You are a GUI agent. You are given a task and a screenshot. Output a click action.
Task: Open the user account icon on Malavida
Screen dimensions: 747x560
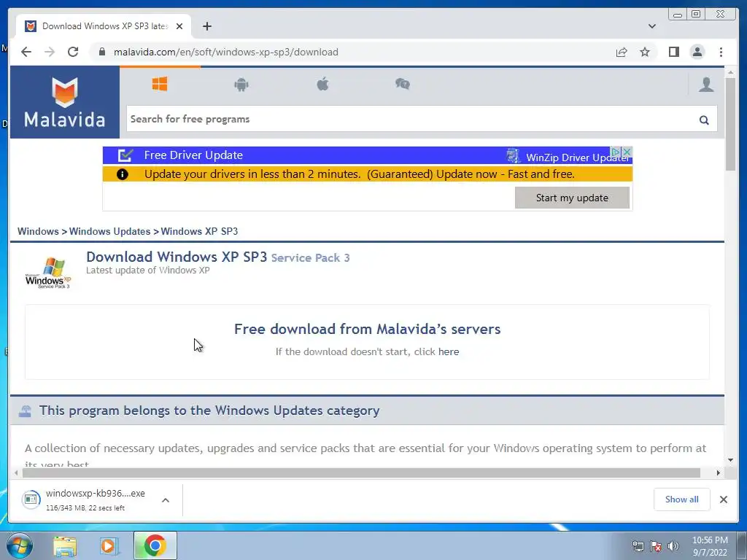pos(706,85)
